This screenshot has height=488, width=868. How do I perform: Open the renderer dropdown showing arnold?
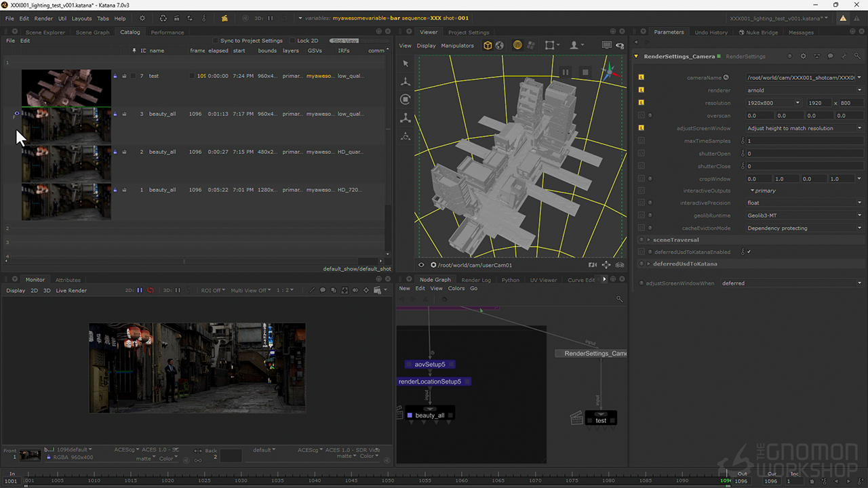click(804, 90)
